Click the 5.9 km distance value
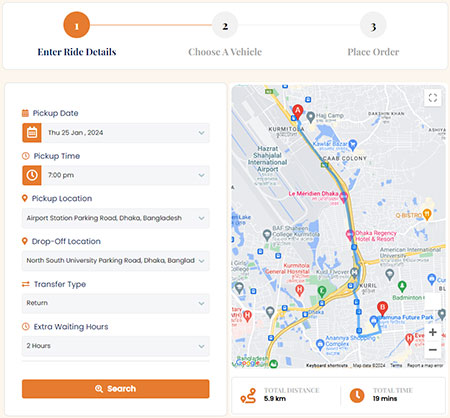Image resolution: width=450 pixels, height=418 pixels. point(275,399)
